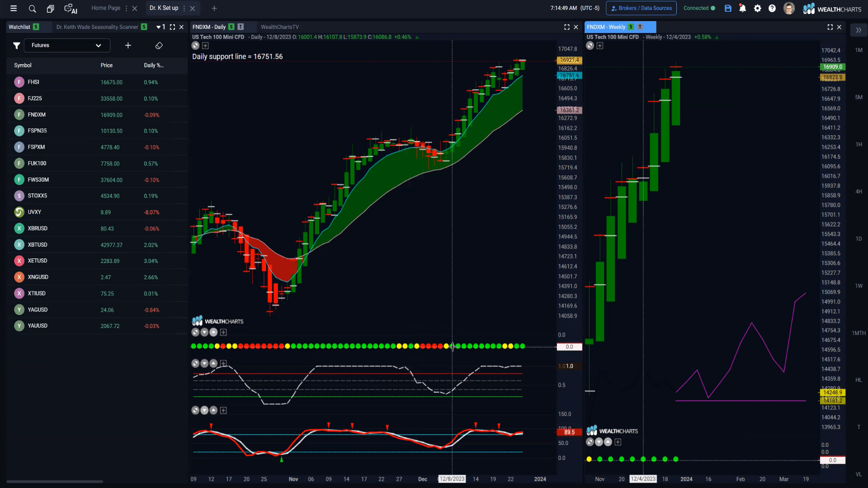The image size is (868, 488).
Task: Expand the daily chart title green arrow
Action: [x=417, y=38]
